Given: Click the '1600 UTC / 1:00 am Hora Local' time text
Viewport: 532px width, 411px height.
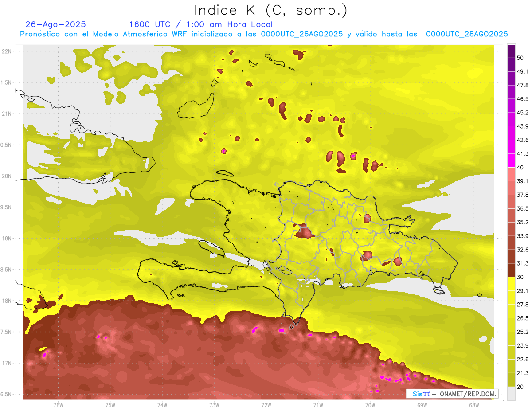Looking at the screenshot, I should [x=201, y=24].
